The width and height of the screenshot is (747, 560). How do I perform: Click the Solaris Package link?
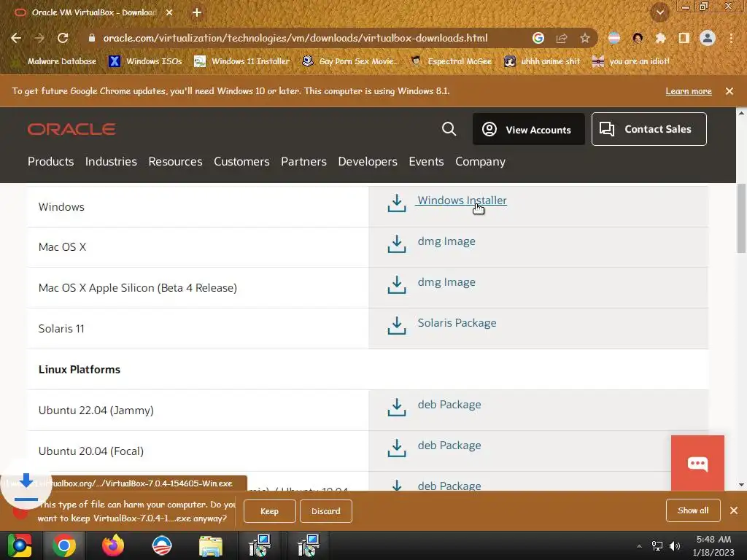pyautogui.click(x=457, y=323)
